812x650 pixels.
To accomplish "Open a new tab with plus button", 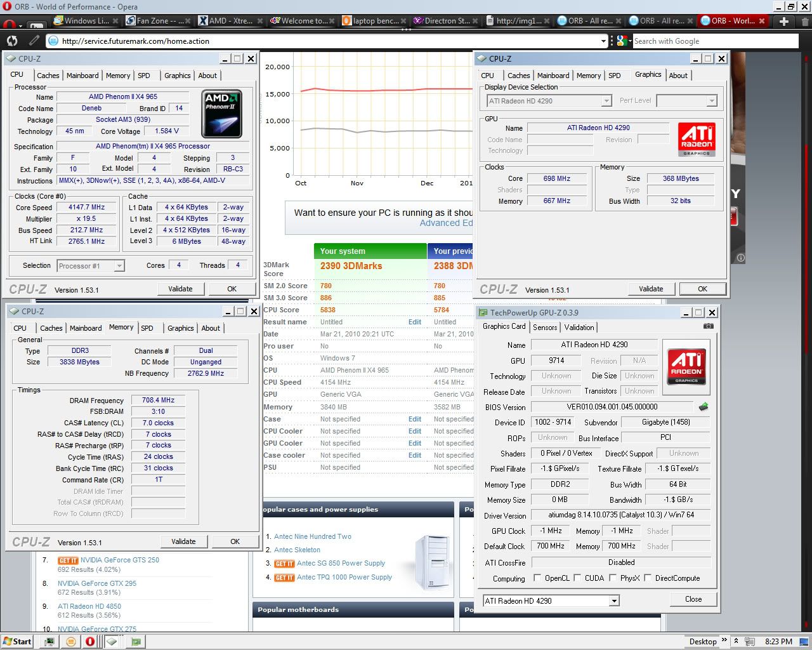I will 784,21.
